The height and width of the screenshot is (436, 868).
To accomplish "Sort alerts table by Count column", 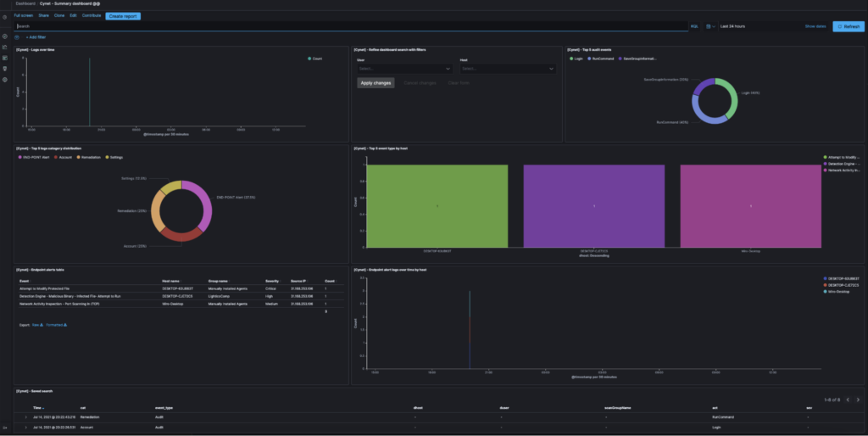I will 331,282.
